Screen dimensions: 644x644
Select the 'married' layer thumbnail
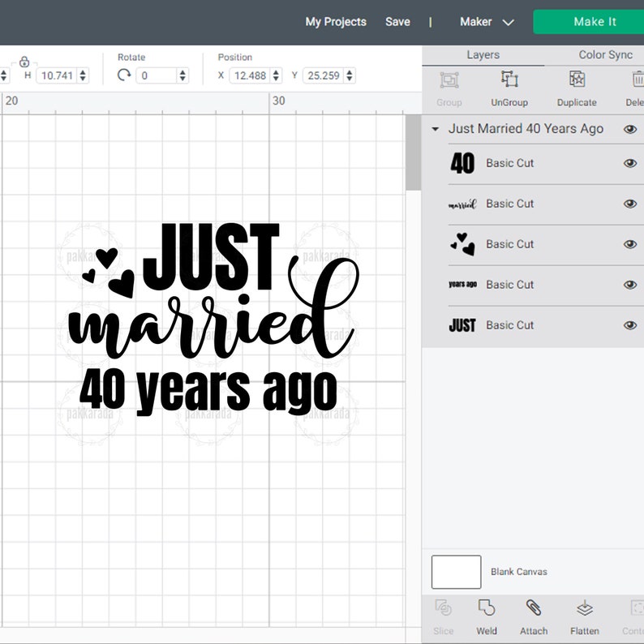(x=462, y=204)
